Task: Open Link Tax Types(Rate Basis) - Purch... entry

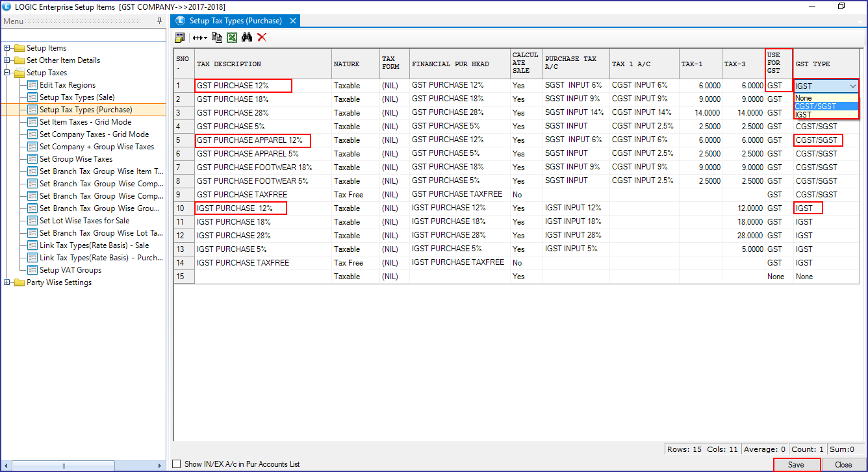Action: click(101, 258)
